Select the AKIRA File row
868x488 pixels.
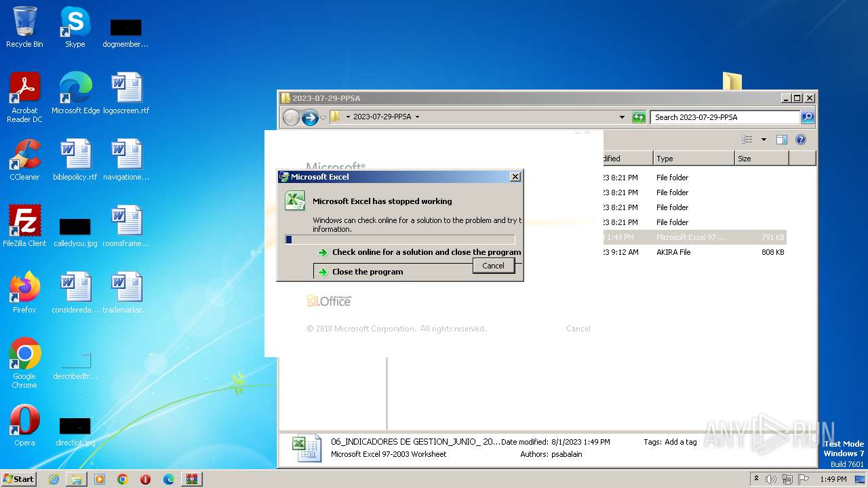coord(694,252)
